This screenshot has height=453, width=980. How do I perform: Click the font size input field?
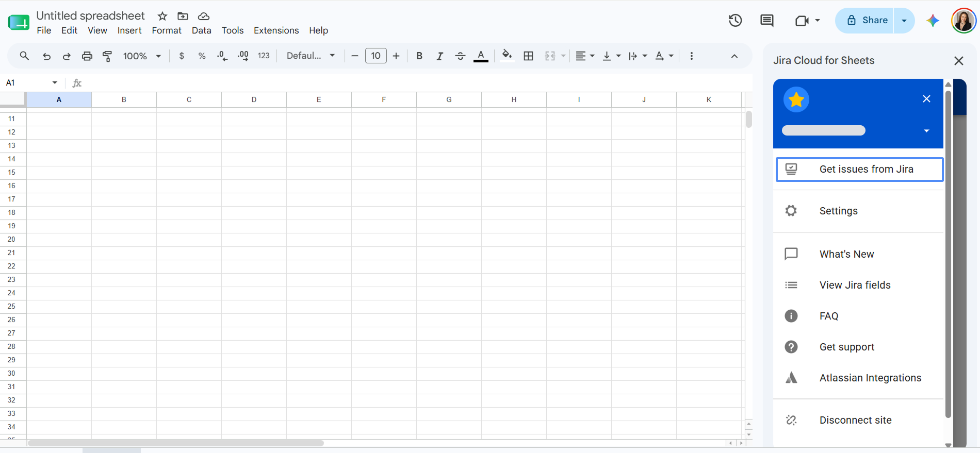pos(376,56)
